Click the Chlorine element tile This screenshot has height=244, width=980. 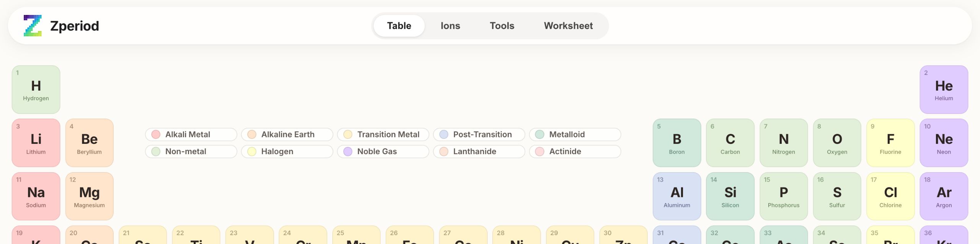click(890, 196)
